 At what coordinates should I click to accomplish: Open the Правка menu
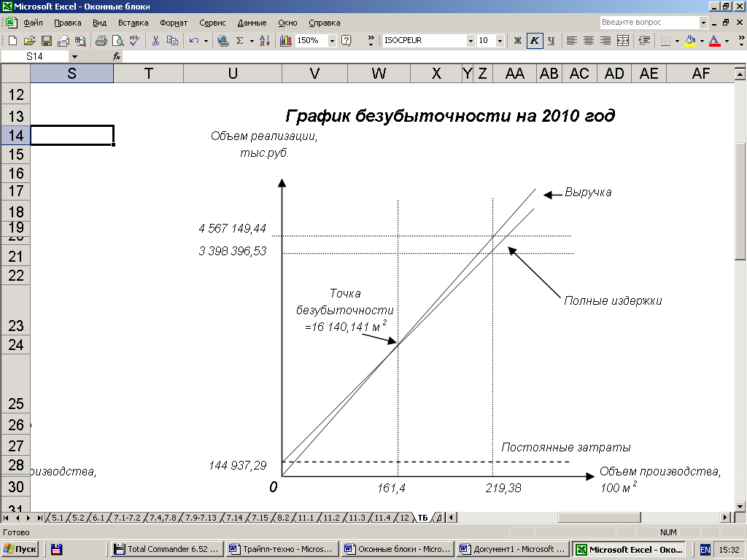point(68,23)
